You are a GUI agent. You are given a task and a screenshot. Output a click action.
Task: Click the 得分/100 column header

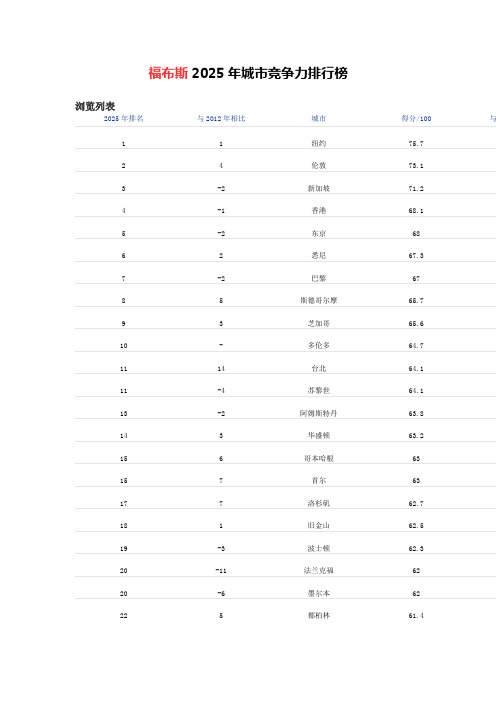pos(416,119)
